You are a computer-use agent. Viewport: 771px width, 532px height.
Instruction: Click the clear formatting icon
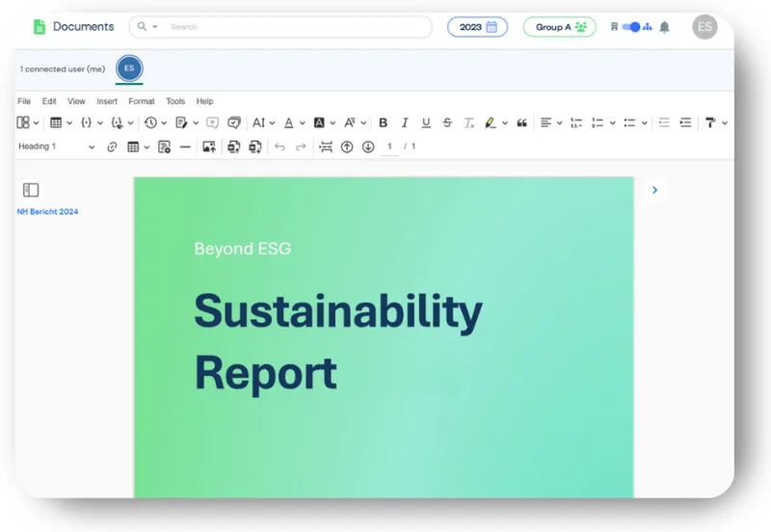(468, 122)
